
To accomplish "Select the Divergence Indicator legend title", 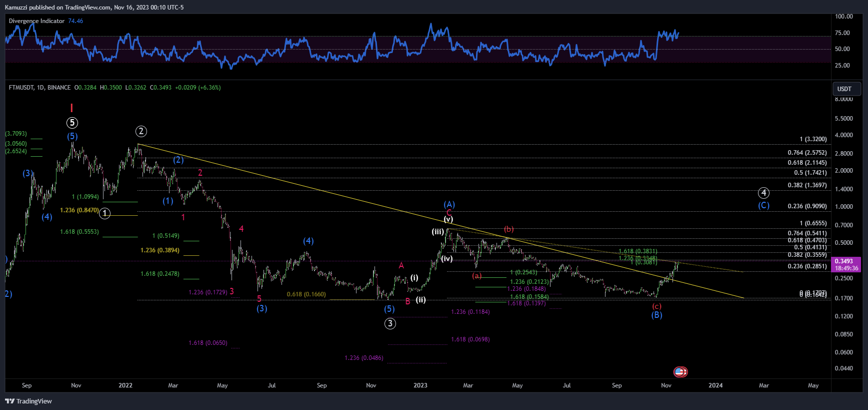I will (x=36, y=21).
